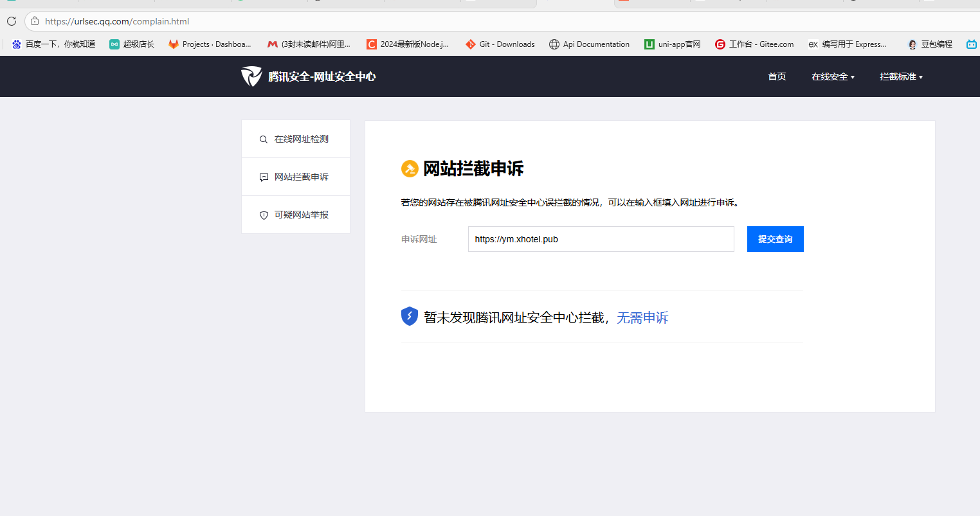This screenshot has width=980, height=516.
Task: Click the Bilibili bookmark icon
Action: [971, 44]
